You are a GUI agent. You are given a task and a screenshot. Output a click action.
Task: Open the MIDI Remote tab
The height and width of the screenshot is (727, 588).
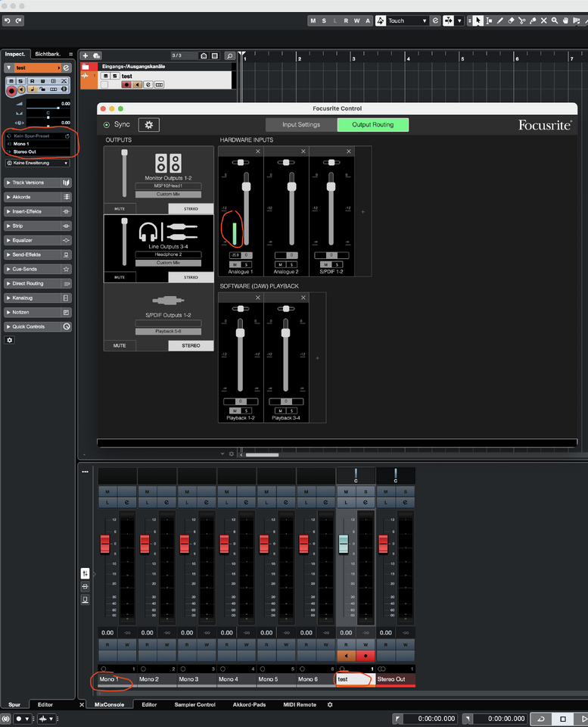point(300,704)
